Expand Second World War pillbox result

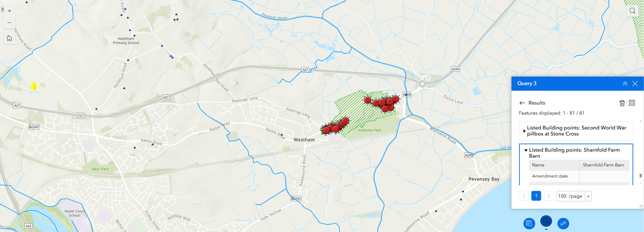pos(576,131)
